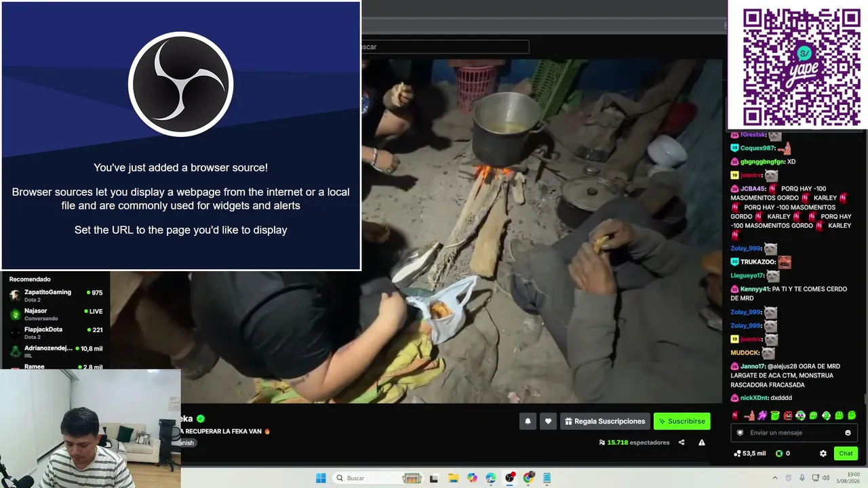
Task: Click the volume speaker tray icon
Action: (x=826, y=478)
